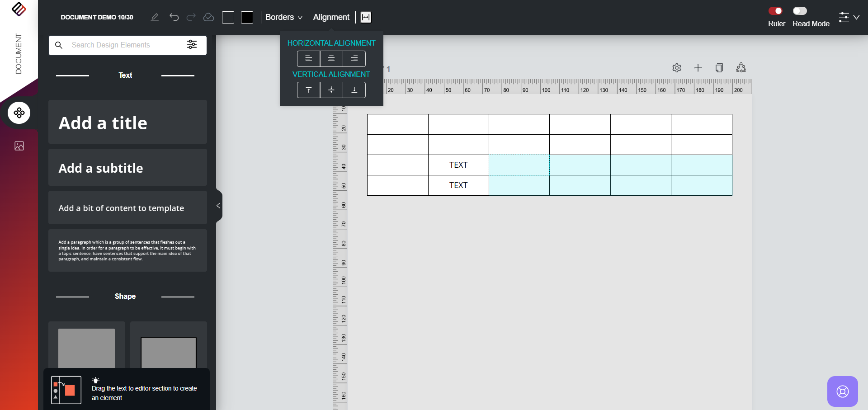
Task: Add a new page with plus icon
Action: [698, 68]
